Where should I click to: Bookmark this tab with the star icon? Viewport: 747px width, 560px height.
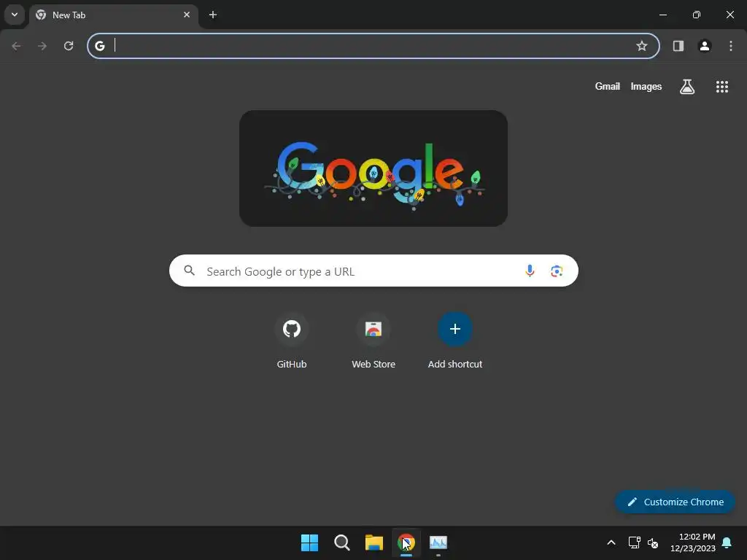[642, 46]
